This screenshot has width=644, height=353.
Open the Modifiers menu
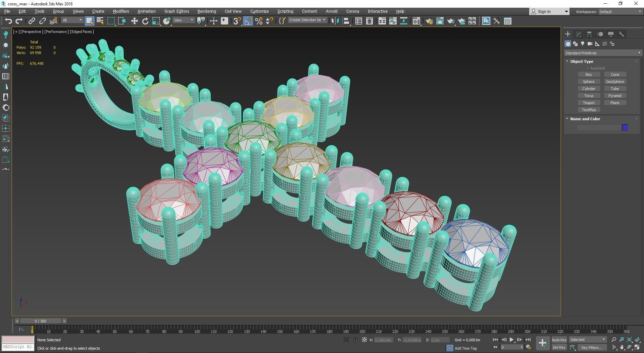pyautogui.click(x=121, y=11)
